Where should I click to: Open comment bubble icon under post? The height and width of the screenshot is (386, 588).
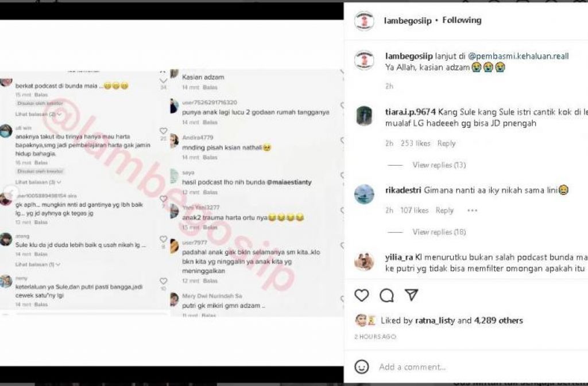386,295
